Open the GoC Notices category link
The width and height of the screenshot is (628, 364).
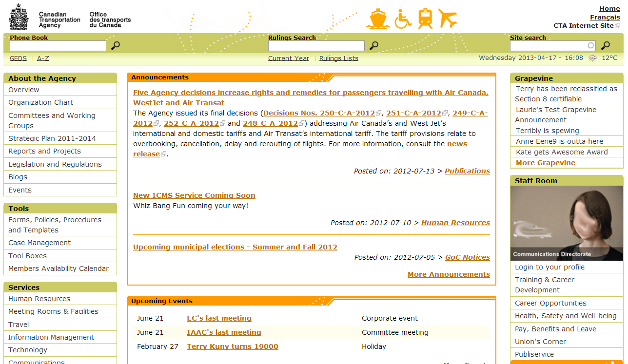468,257
